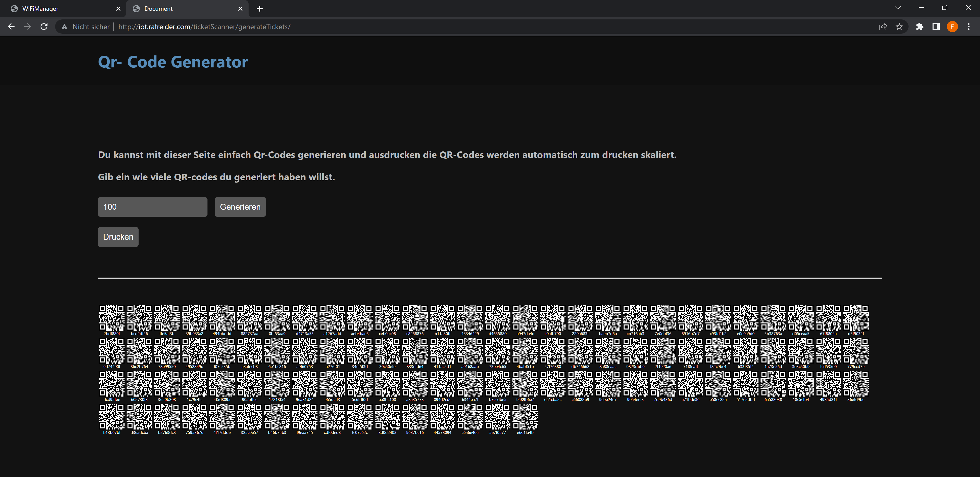The height and width of the screenshot is (477, 980).
Task: Click QR code labeled b13b67bf
Action: click(112, 416)
